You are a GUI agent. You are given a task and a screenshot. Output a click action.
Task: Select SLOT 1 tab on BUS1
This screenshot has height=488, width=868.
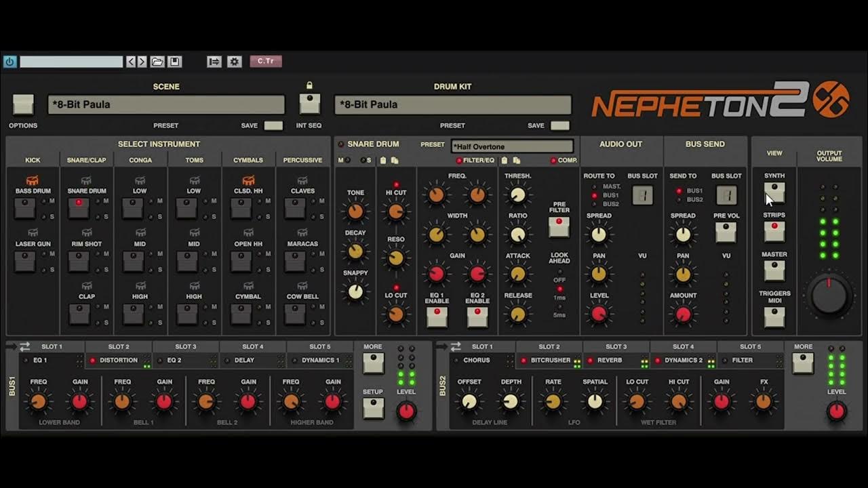click(x=52, y=346)
